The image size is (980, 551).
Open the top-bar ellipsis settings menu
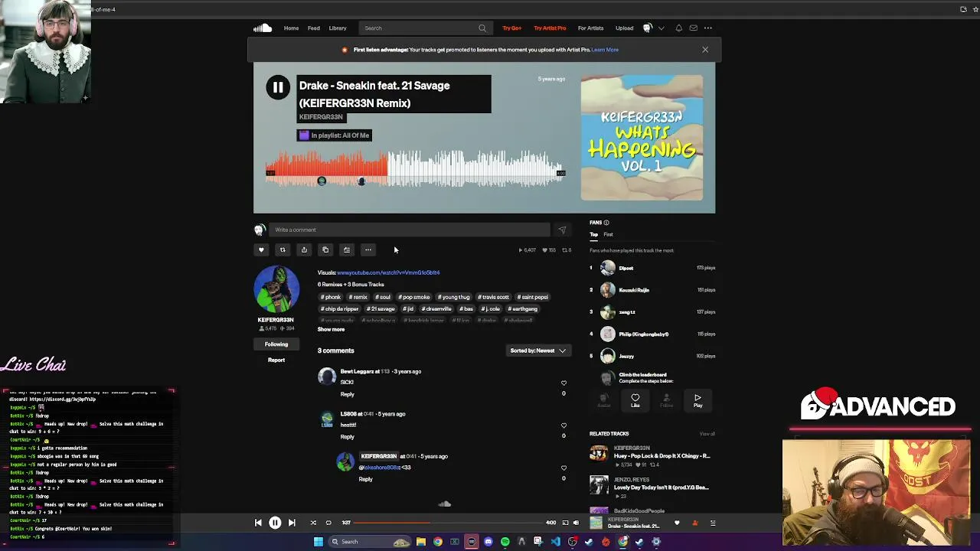[x=708, y=28]
